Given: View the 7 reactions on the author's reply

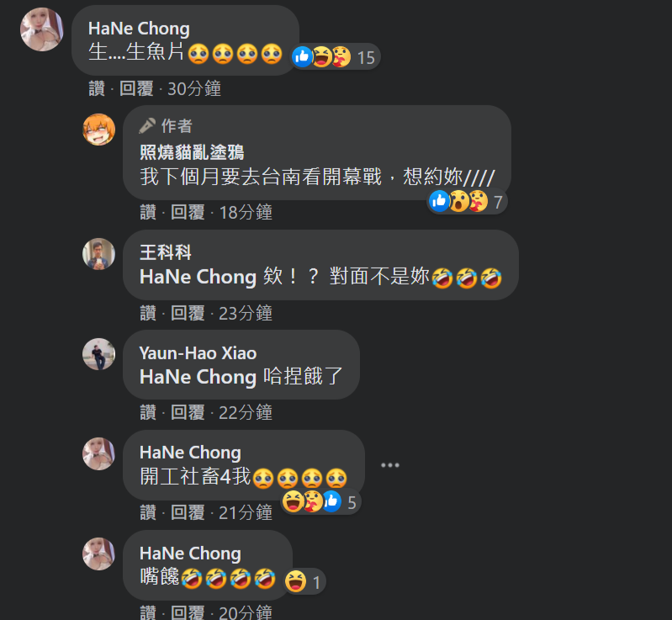Looking at the screenshot, I should click(x=467, y=201).
